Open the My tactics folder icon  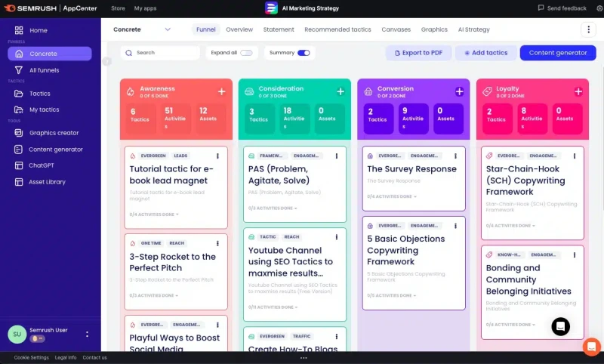18,110
